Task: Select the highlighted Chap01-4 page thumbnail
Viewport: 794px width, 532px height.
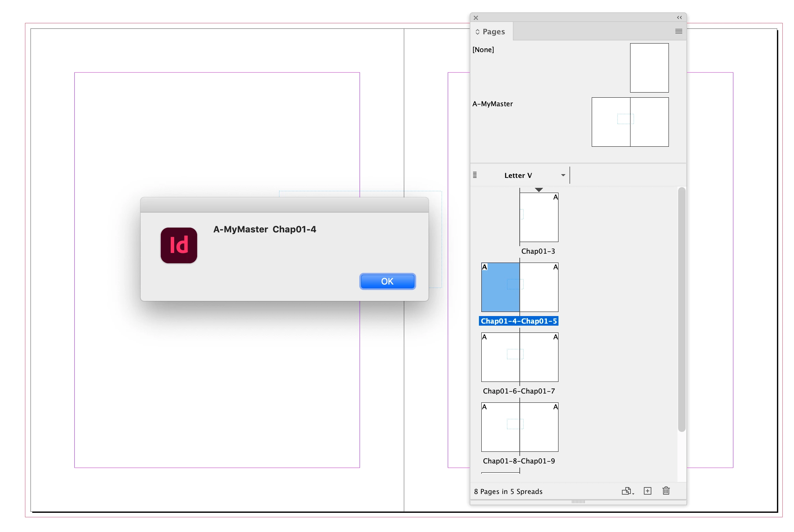Action: click(x=500, y=287)
